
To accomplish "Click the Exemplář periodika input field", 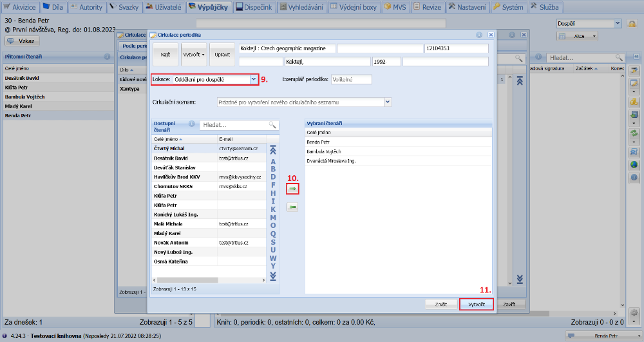I will [x=351, y=79].
